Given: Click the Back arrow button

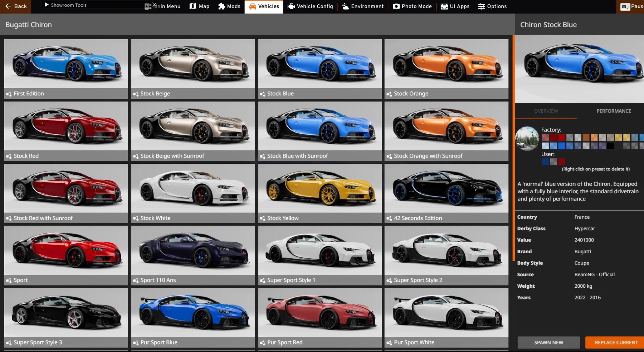Looking at the screenshot, I should pos(16,6).
